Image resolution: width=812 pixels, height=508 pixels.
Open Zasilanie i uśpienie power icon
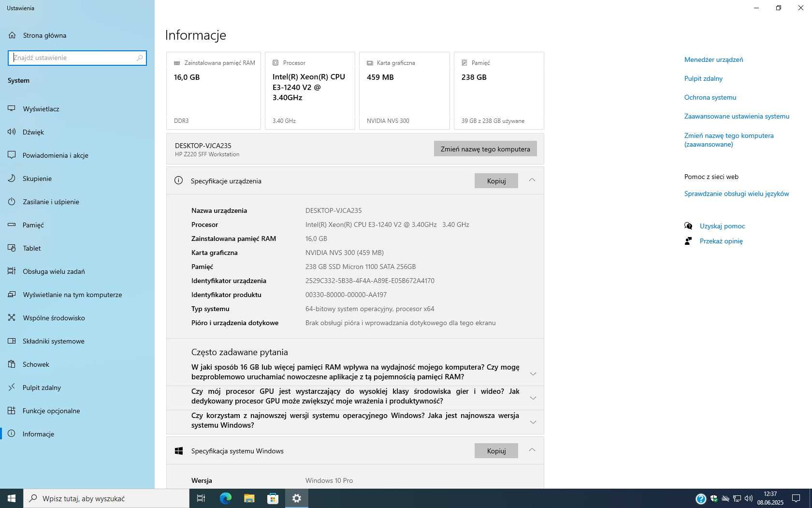[x=12, y=201]
